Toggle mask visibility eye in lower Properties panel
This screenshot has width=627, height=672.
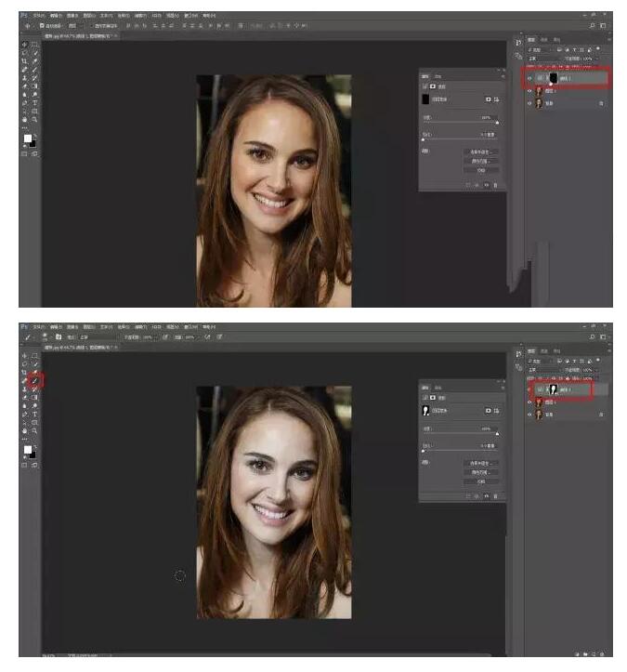[487, 496]
